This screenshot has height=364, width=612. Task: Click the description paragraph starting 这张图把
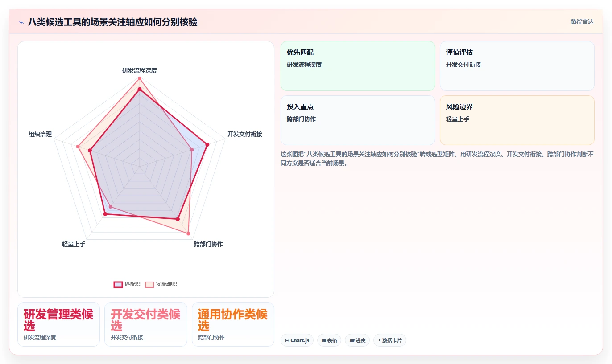pos(437,159)
